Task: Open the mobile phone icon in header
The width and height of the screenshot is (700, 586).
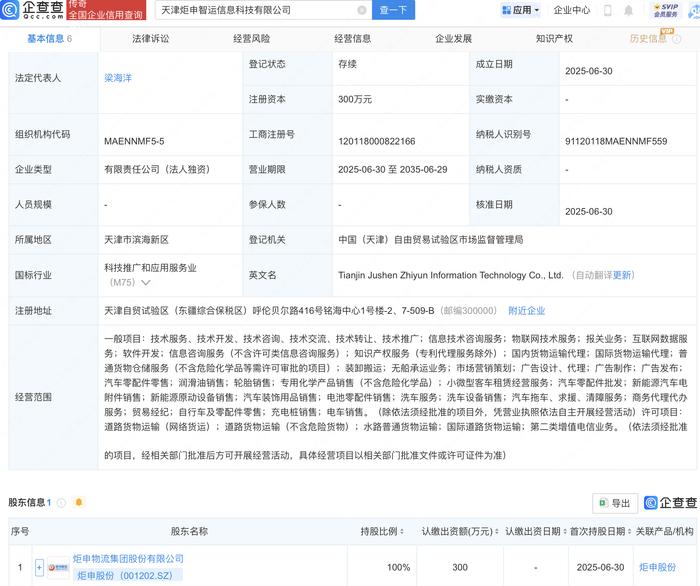Action: point(607,10)
